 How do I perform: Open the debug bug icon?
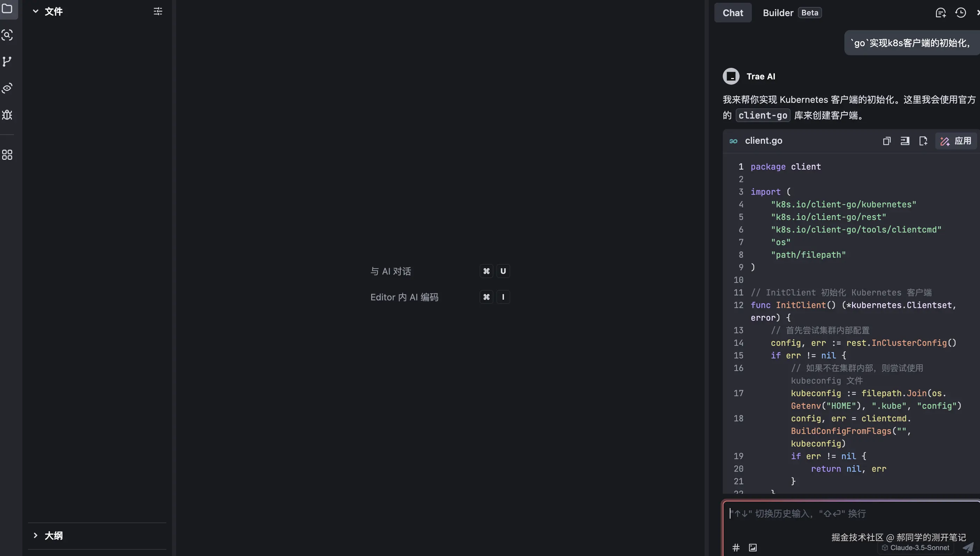click(7, 115)
